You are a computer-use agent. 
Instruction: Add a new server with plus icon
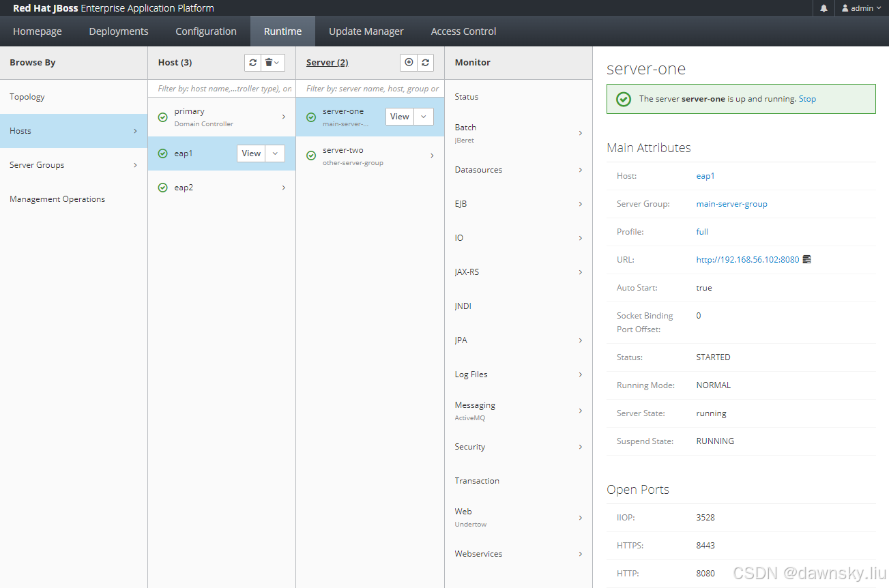409,62
